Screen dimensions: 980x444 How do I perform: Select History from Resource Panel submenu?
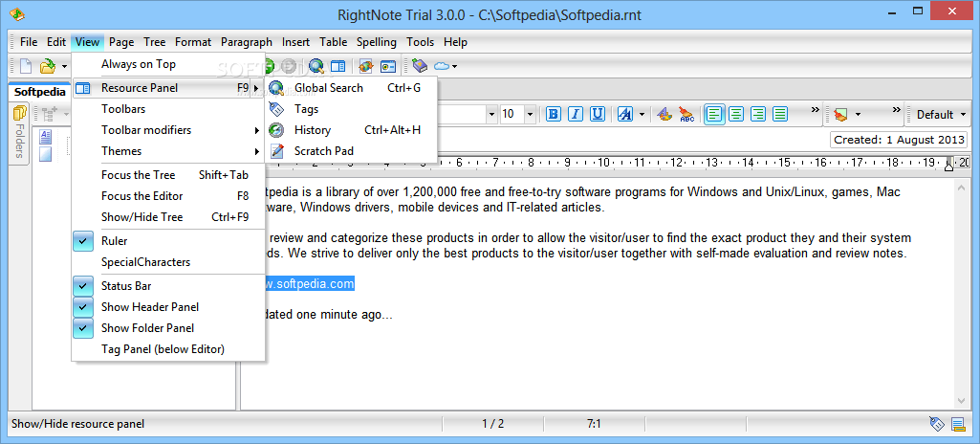351,130
